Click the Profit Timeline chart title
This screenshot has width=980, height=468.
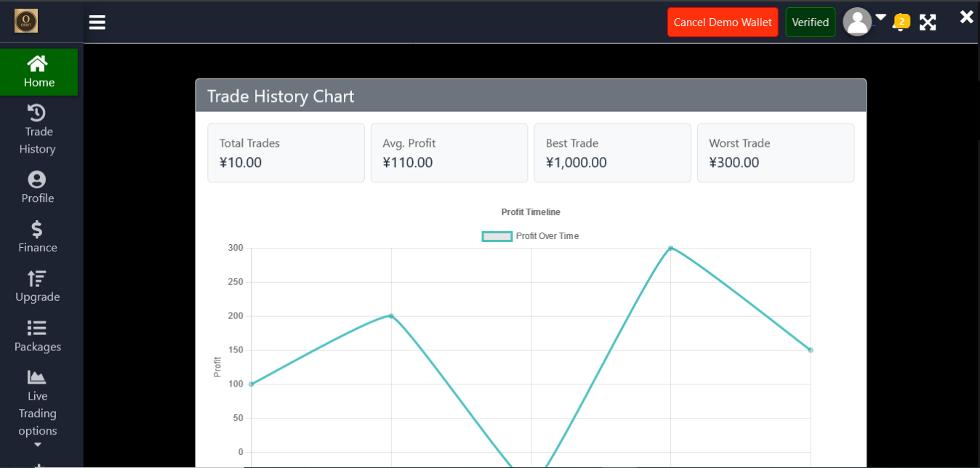click(531, 212)
